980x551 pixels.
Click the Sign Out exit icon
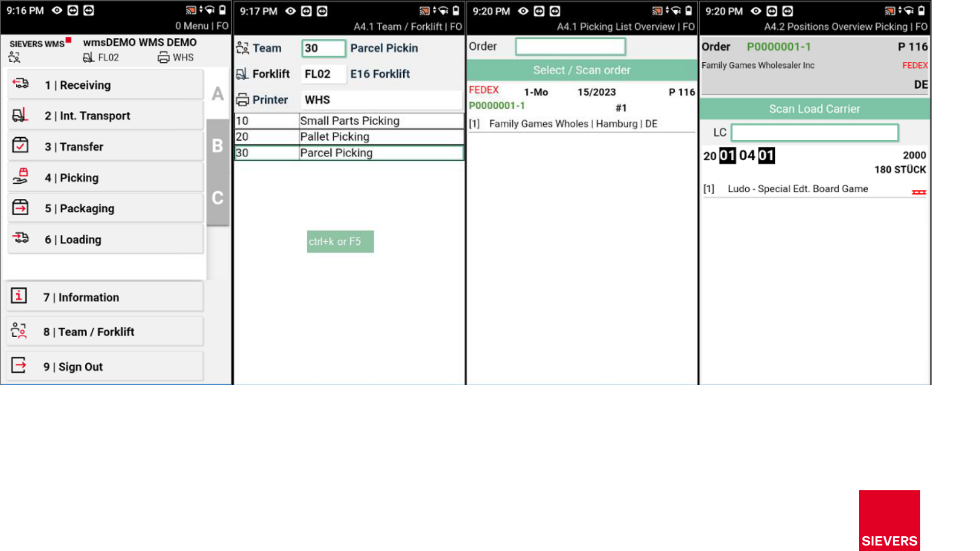click(19, 365)
